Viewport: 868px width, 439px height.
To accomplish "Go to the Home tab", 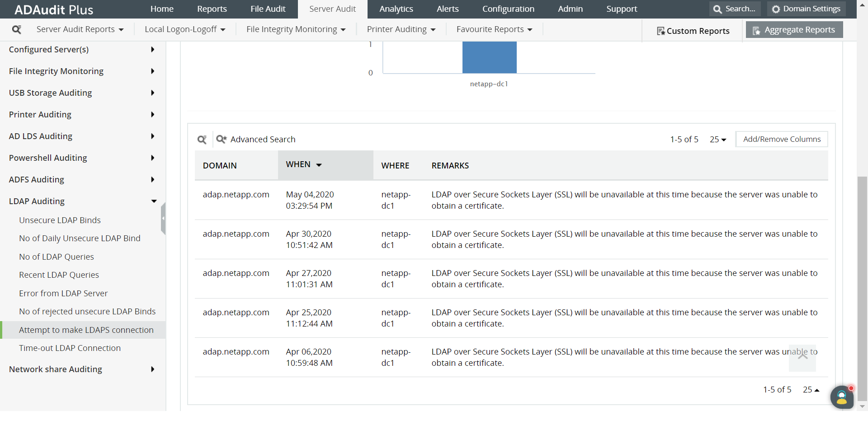I will coord(162,9).
